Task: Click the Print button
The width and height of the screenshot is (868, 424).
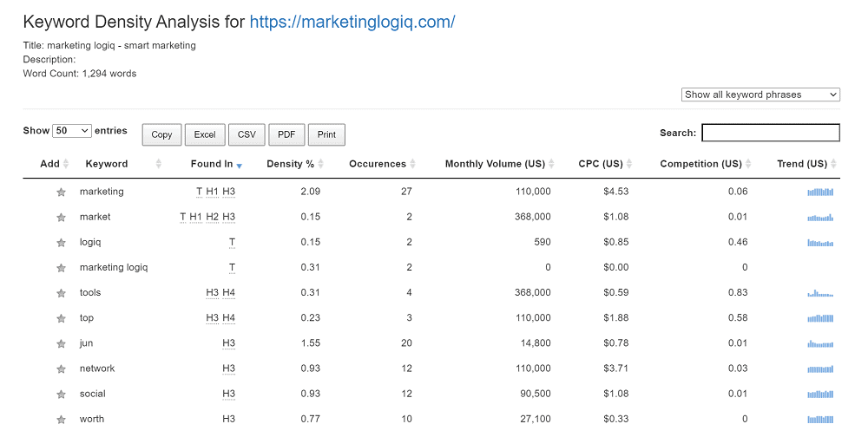Action: 326,134
